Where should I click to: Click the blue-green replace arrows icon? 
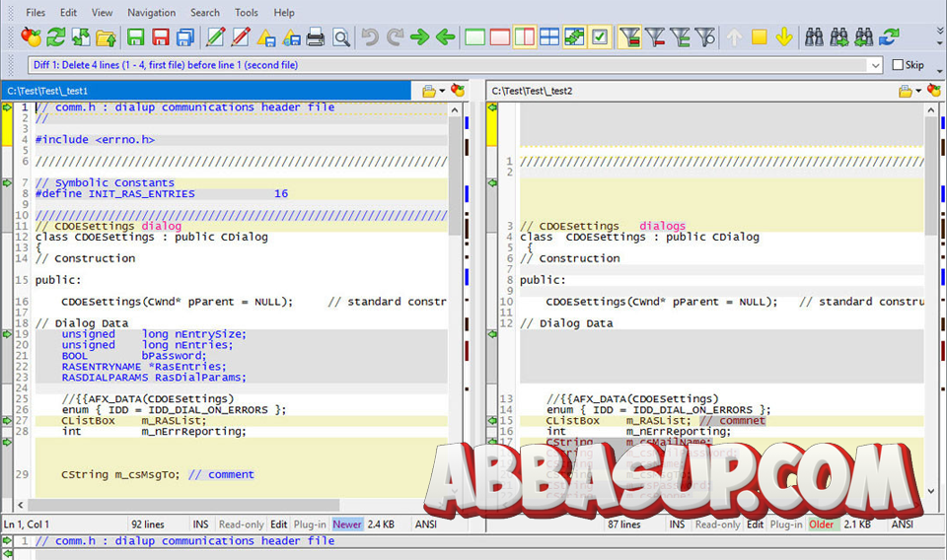point(889,37)
